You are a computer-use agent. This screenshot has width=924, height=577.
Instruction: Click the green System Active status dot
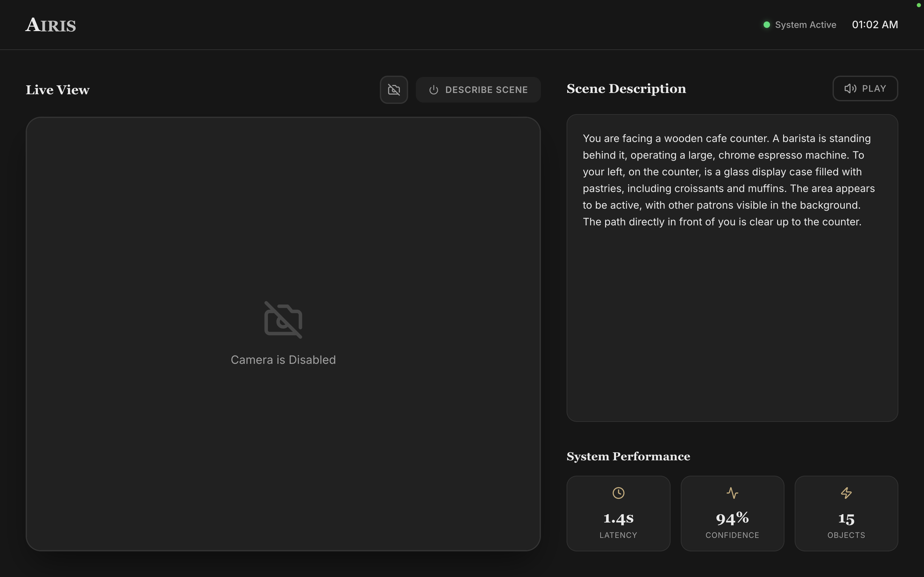[x=766, y=25]
